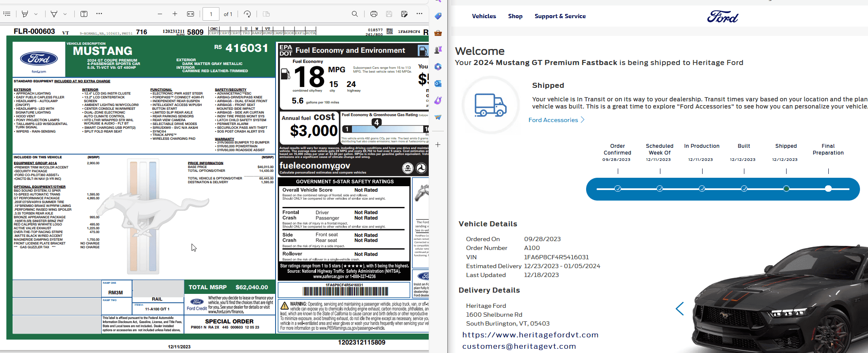The width and height of the screenshot is (868, 353).
Task: Save PDF as a copy
Action: (x=404, y=14)
